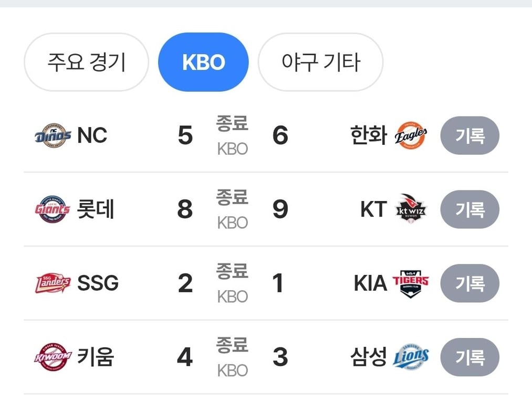Click the Hanwha Eagles team logo
The height and width of the screenshot is (403, 532).
[x=411, y=136]
